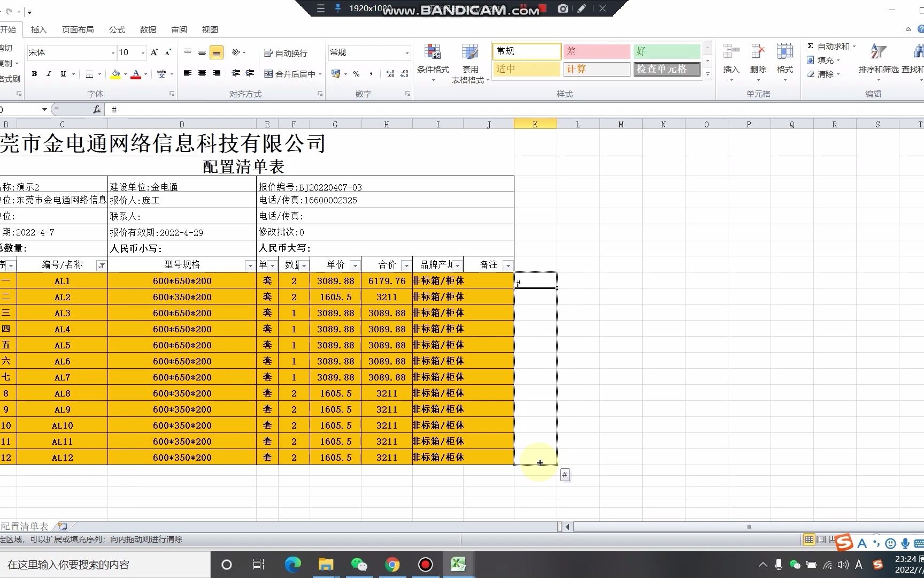Screen dimensions: 924x578
Task: Open 条件格式 conditional formatting
Action: [x=433, y=63]
